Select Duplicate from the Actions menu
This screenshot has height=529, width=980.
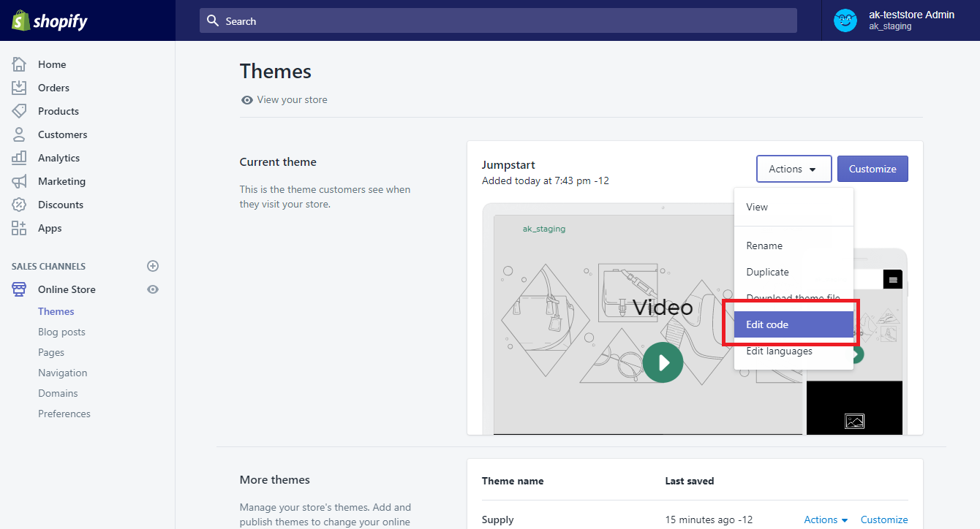point(794,272)
